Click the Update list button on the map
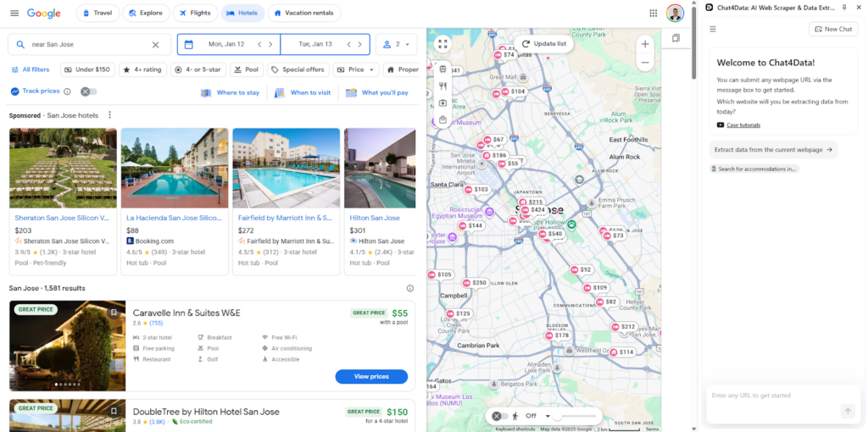 tap(544, 44)
